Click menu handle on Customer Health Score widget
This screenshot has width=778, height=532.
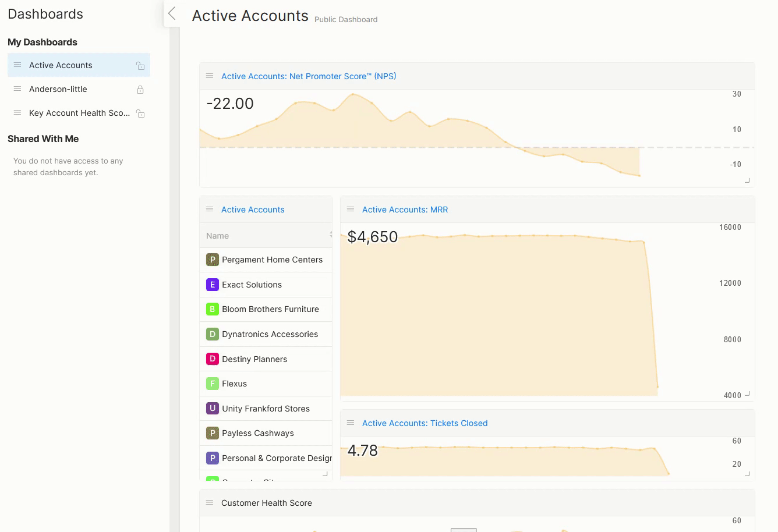pos(210,503)
